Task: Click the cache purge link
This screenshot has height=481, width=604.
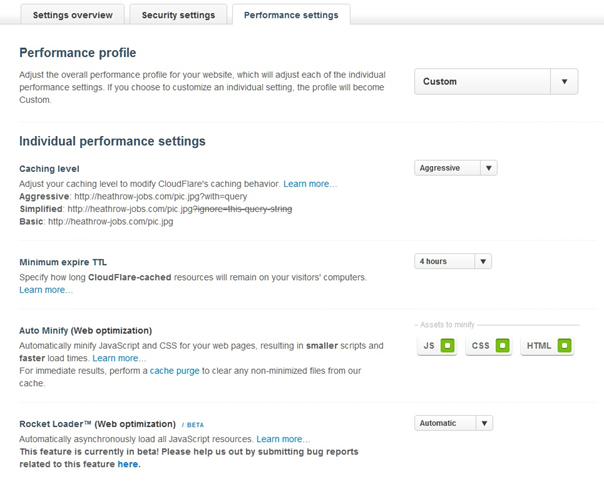Action: 176,371
